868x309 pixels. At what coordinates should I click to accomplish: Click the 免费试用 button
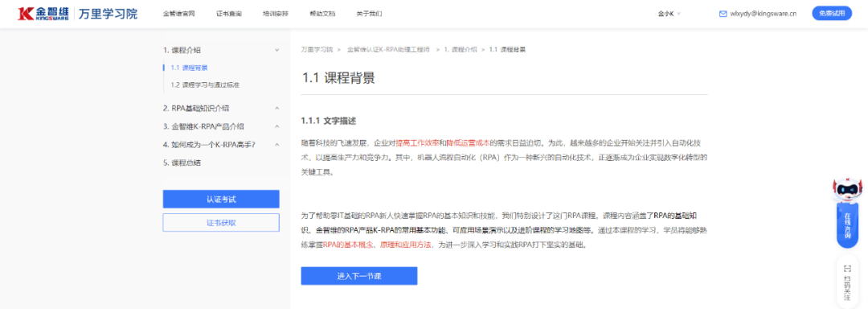coord(832,14)
